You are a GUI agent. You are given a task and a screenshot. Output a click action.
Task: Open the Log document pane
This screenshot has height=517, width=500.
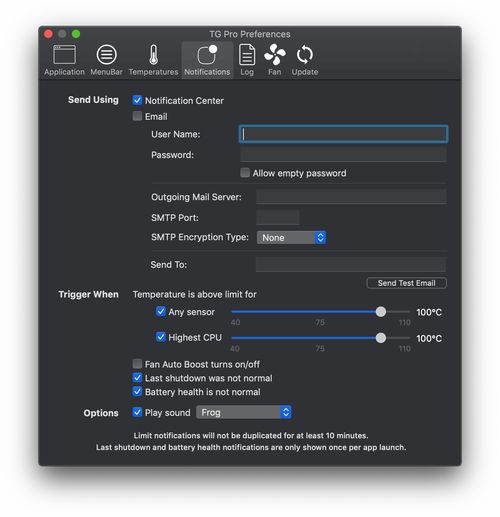247,60
